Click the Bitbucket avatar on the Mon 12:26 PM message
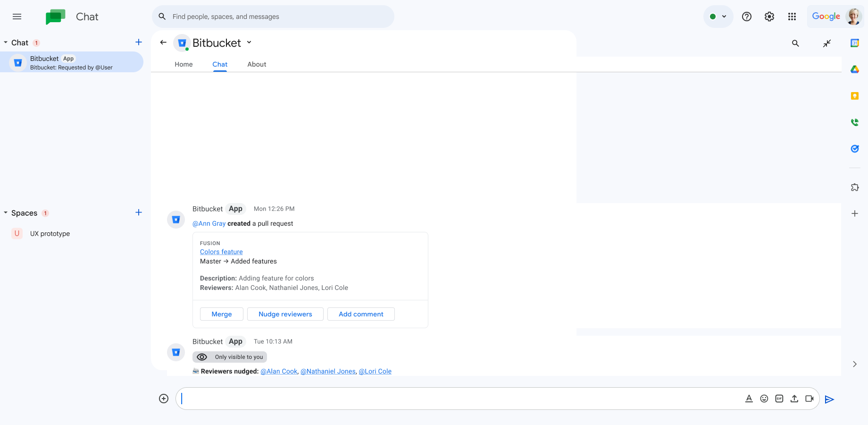This screenshot has width=868, height=425. click(176, 220)
